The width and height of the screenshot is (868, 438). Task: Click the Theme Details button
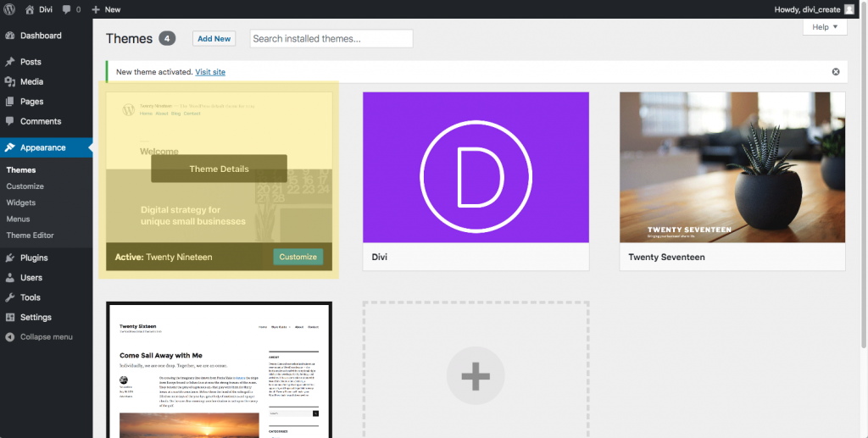[x=220, y=169]
